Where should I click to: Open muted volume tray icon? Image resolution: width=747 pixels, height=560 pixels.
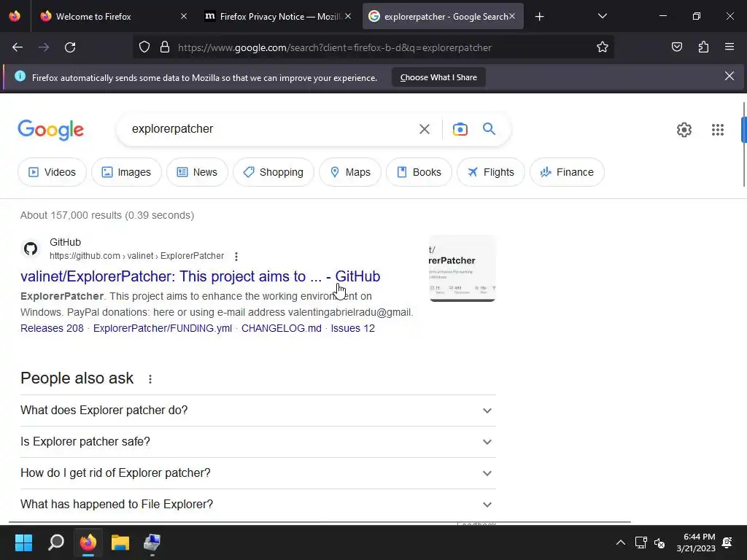659,542
